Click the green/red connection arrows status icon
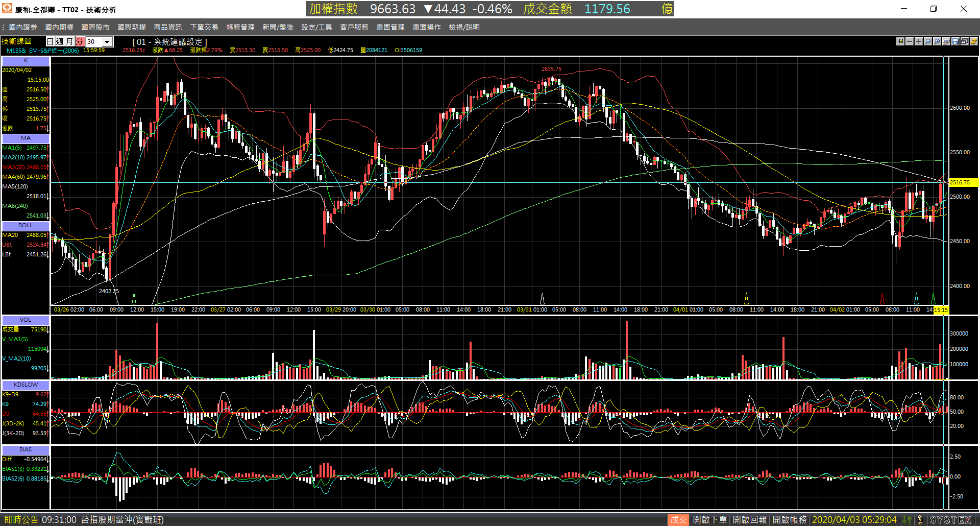The image size is (980, 526). point(907,520)
